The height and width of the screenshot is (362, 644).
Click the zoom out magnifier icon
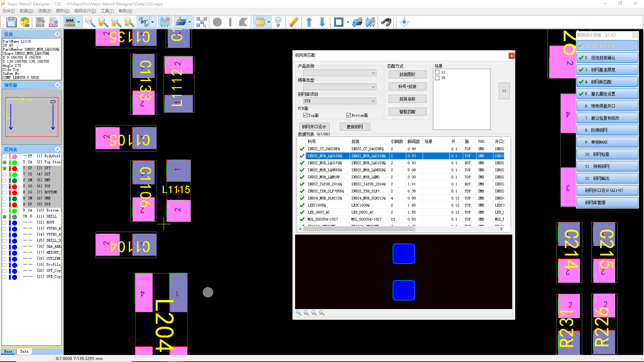click(129, 22)
